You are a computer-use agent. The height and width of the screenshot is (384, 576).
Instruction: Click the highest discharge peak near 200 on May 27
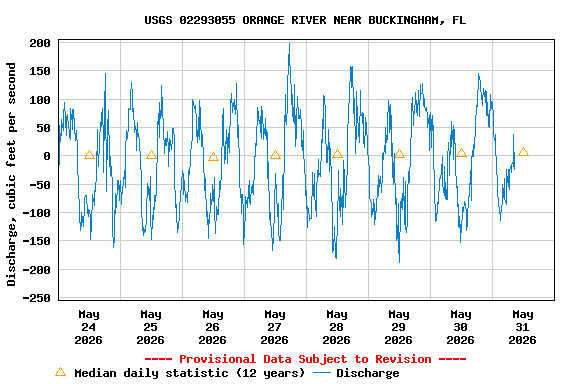289,44
